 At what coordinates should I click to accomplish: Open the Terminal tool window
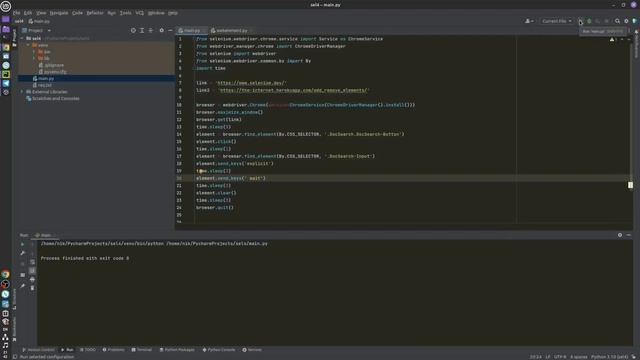(x=142, y=350)
